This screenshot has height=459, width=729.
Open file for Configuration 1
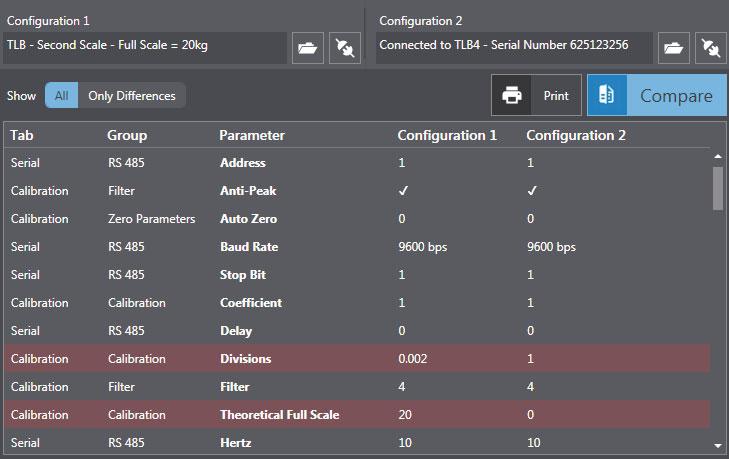(307, 47)
